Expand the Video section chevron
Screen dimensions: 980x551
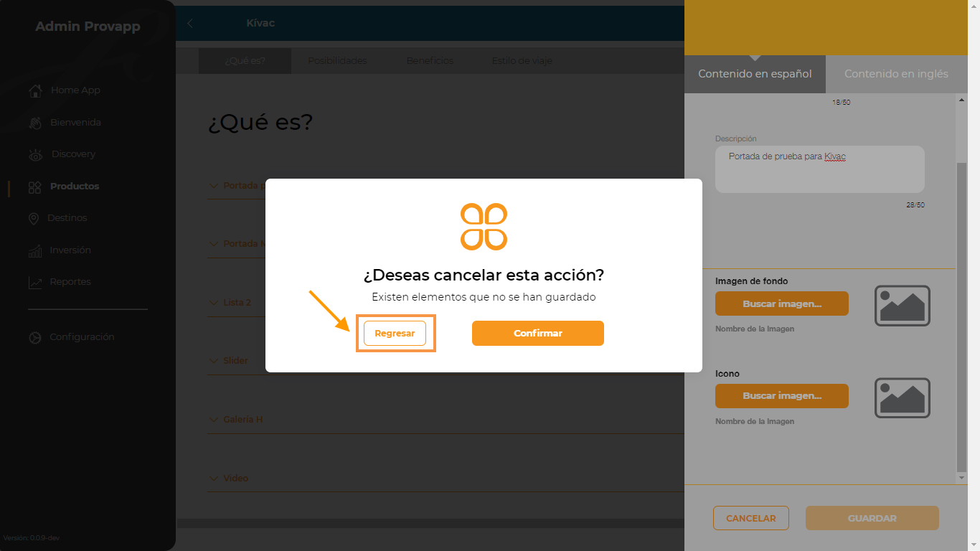coord(213,478)
